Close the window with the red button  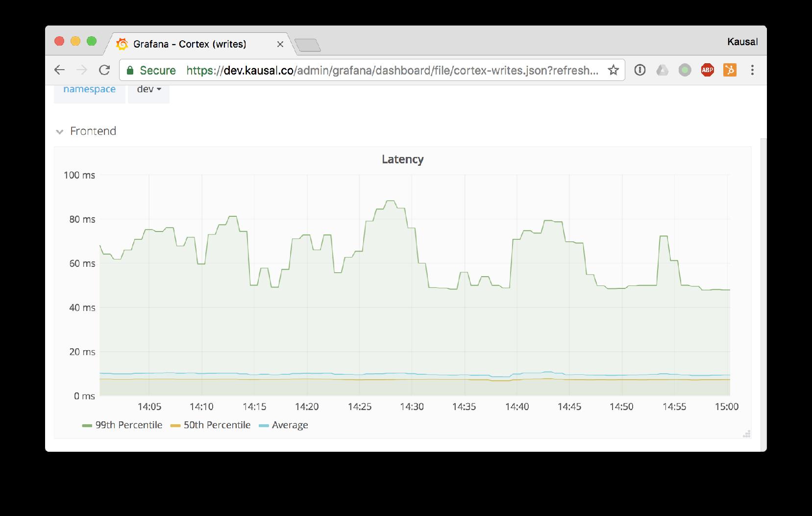pos(59,41)
